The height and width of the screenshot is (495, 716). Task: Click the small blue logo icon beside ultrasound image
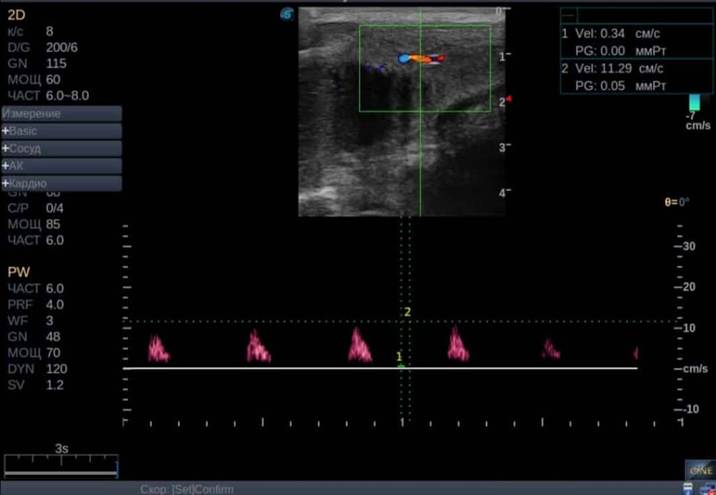pyautogui.click(x=287, y=14)
